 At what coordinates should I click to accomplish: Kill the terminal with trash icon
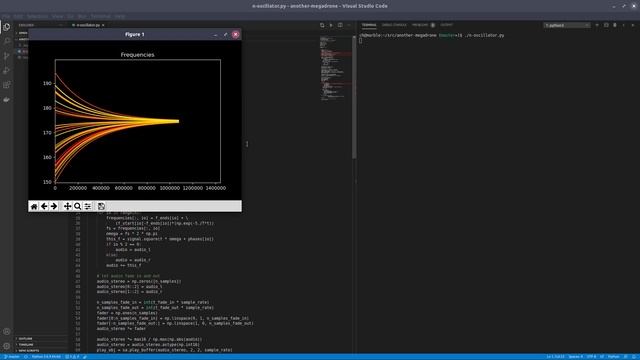[x=615, y=25]
